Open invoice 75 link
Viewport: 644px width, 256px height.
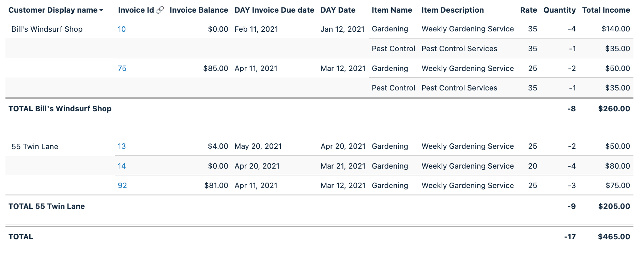pyautogui.click(x=122, y=69)
